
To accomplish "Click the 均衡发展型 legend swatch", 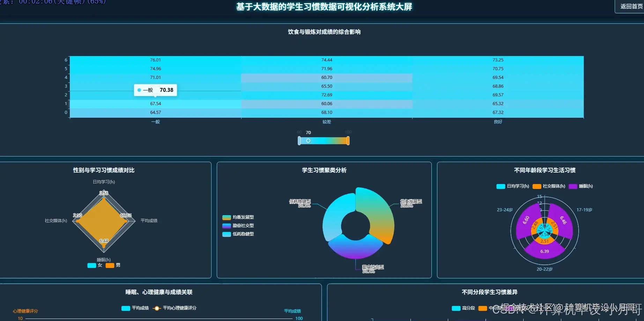I will (226, 217).
